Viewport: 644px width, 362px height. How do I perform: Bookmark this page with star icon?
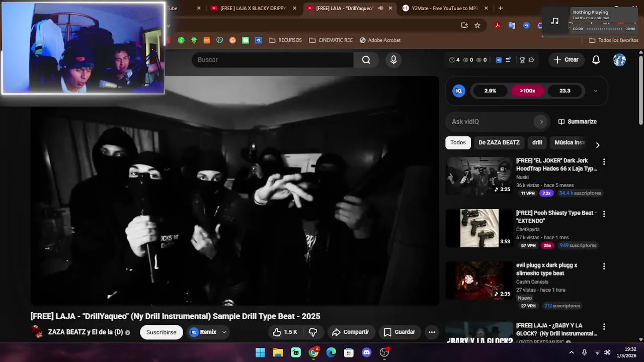477,25
